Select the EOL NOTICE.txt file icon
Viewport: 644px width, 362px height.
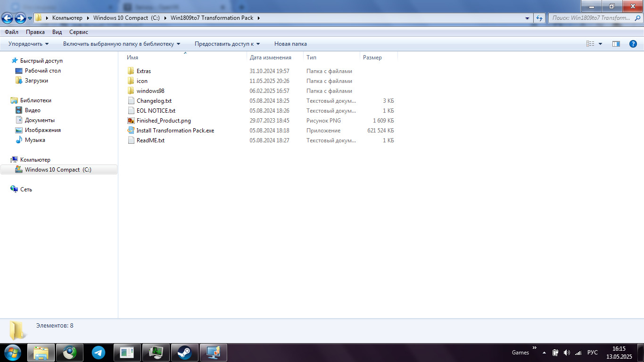[131, 111]
